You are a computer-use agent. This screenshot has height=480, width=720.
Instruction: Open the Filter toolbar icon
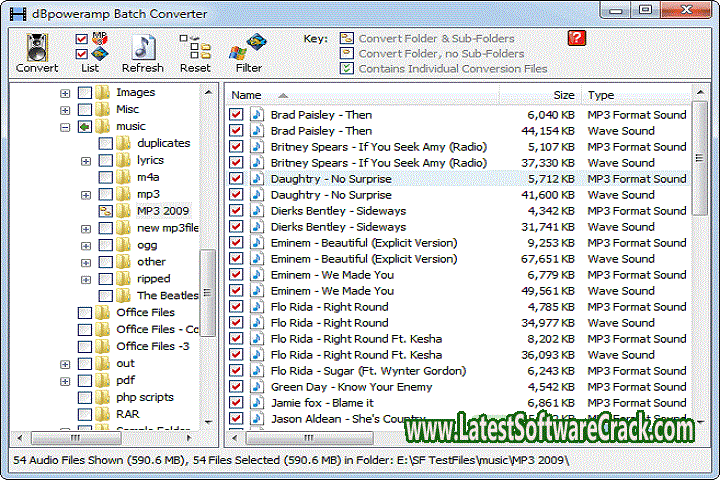tap(248, 46)
